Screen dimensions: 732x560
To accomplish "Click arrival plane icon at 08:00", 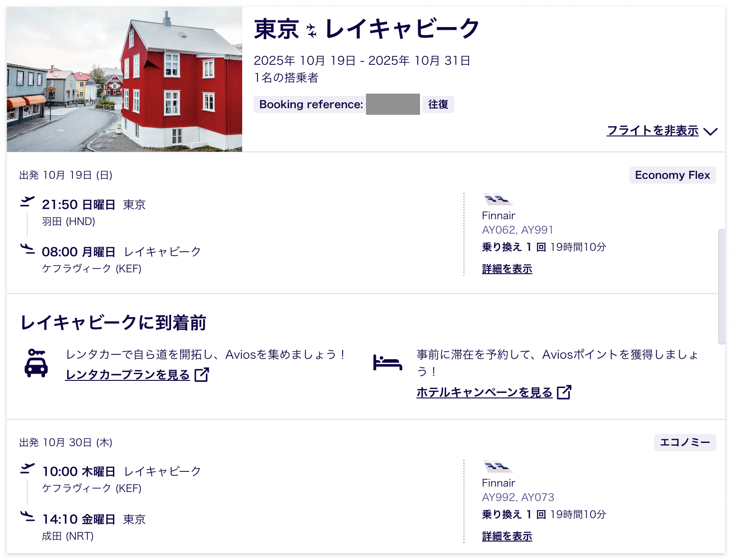I will coord(27,249).
